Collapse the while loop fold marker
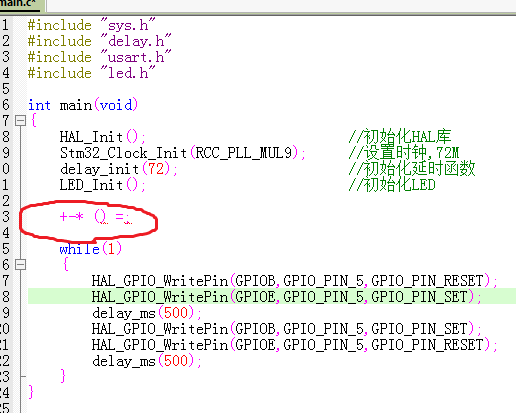 (x=21, y=265)
